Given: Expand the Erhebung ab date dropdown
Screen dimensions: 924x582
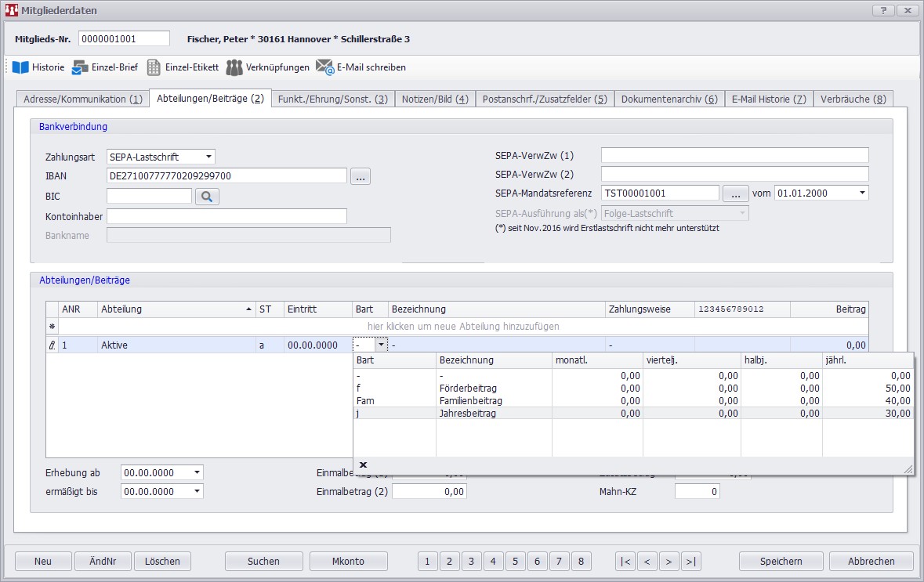Looking at the screenshot, I should (197, 472).
